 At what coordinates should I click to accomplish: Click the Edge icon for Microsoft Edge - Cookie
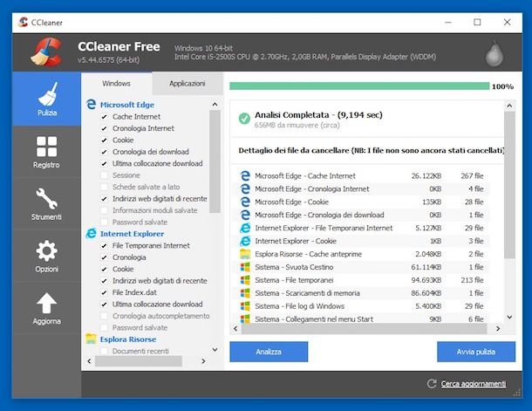pos(245,202)
